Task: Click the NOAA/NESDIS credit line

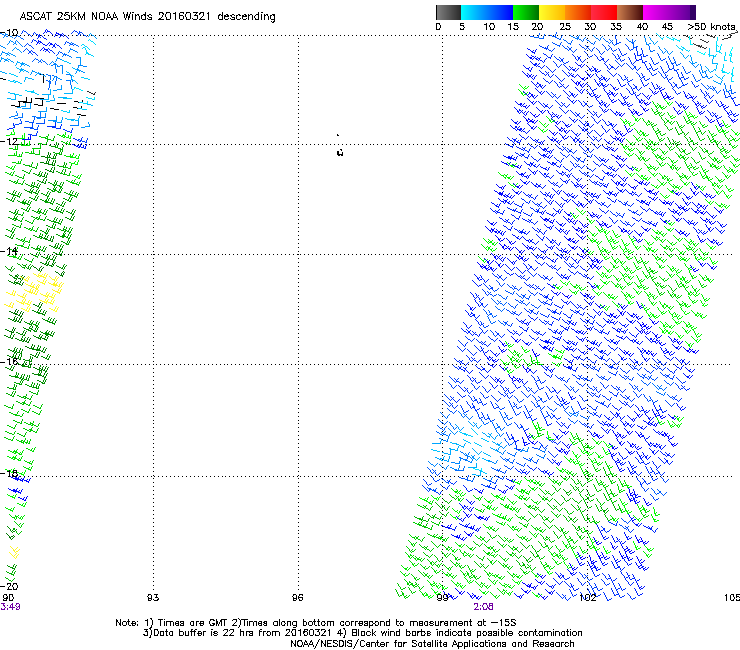Action: 432,644
